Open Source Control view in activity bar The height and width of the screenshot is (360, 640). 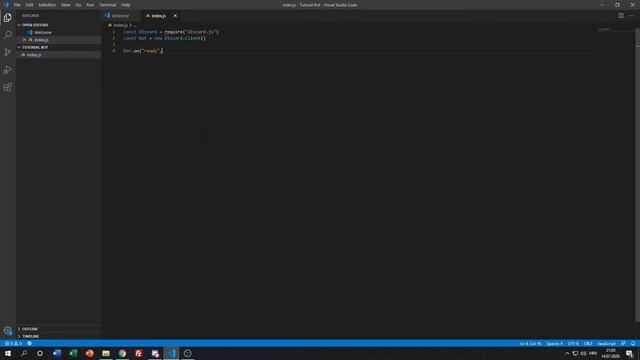[x=7, y=52]
